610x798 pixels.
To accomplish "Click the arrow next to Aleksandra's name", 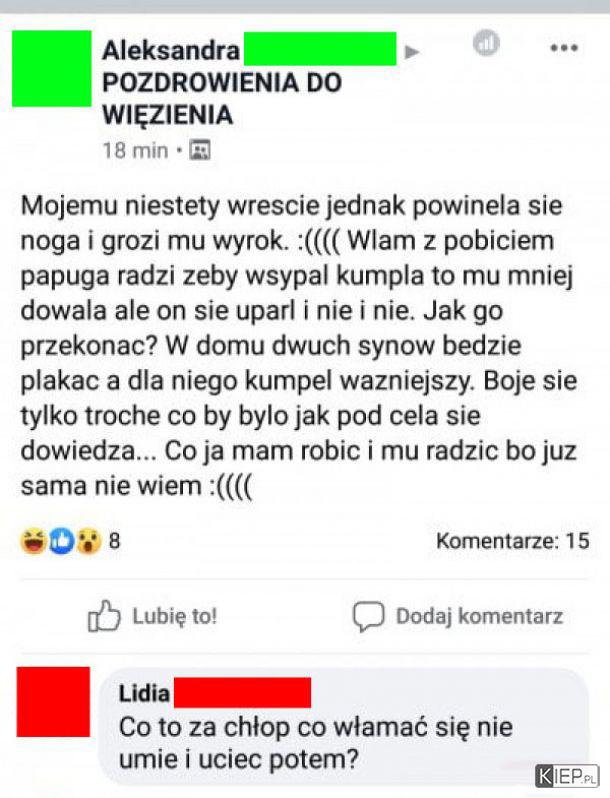I will pos(412,52).
